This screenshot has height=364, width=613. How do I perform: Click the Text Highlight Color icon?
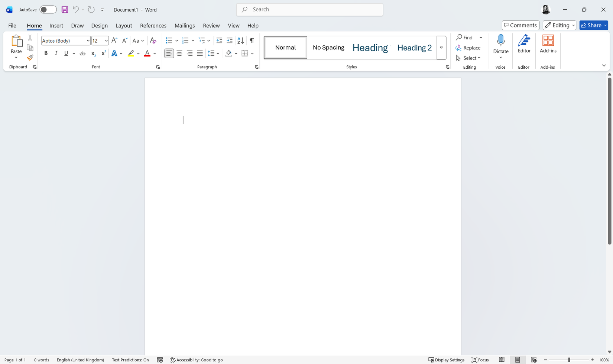click(x=131, y=53)
